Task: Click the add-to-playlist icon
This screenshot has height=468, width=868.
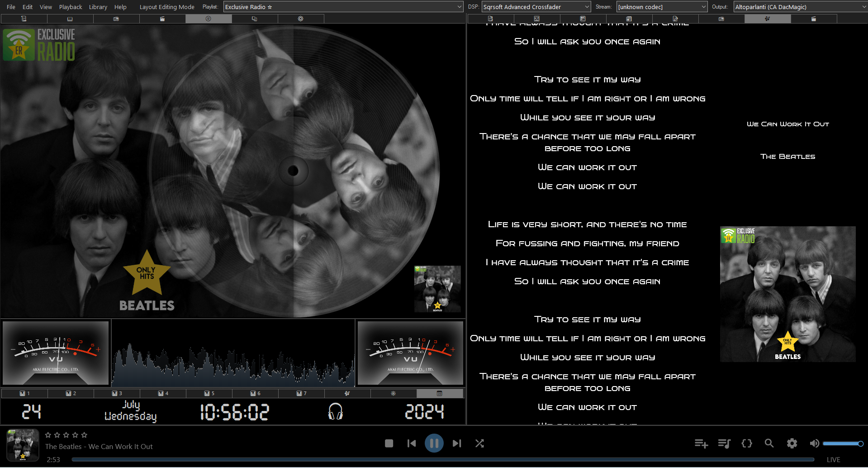Action: tap(701, 444)
